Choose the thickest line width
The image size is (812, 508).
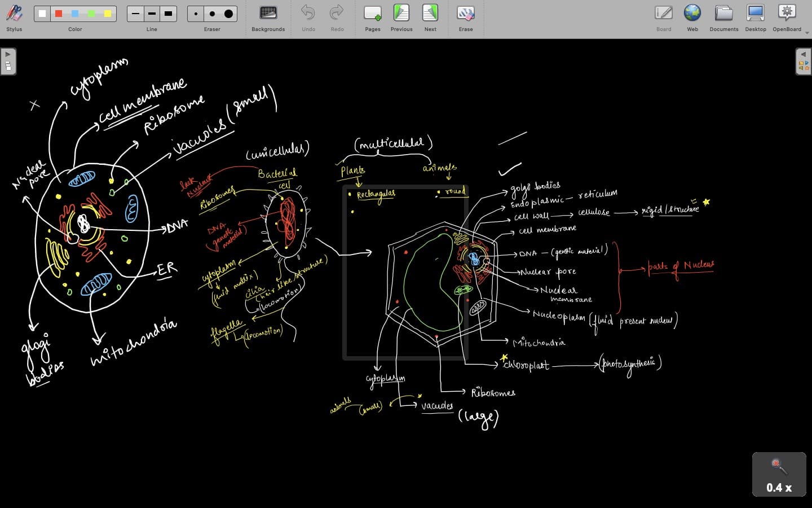168,14
